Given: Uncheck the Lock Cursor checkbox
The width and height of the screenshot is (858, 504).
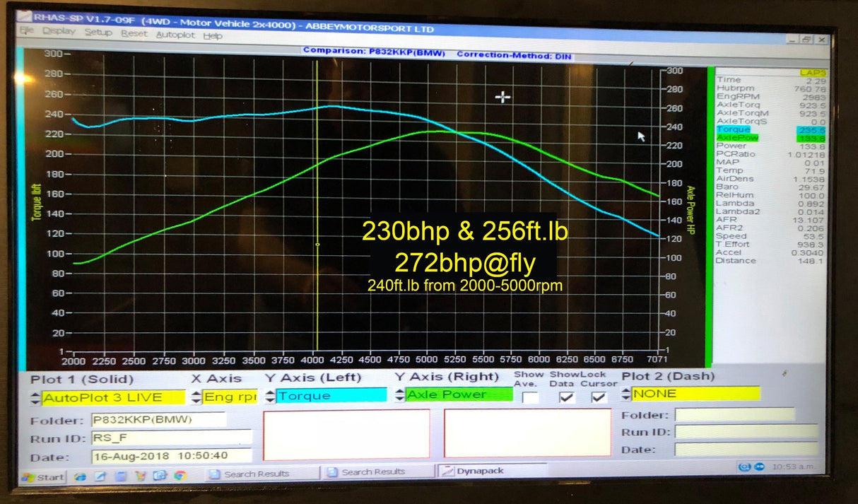Looking at the screenshot, I should click(x=599, y=397).
